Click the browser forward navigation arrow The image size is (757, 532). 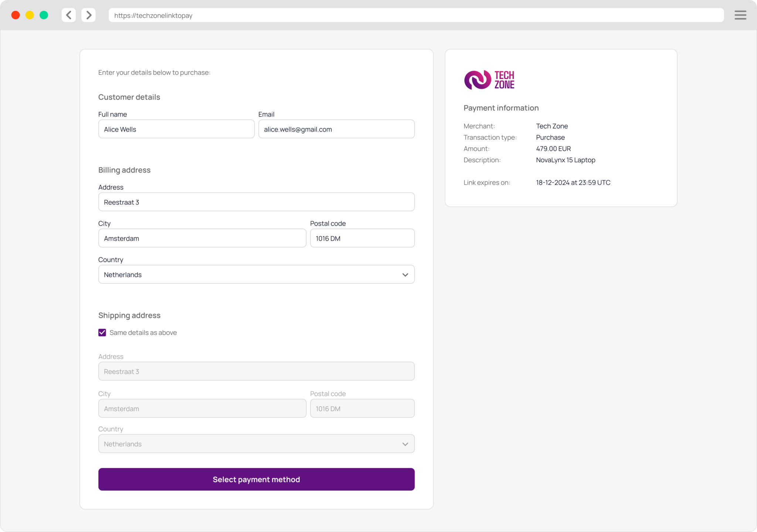88,15
